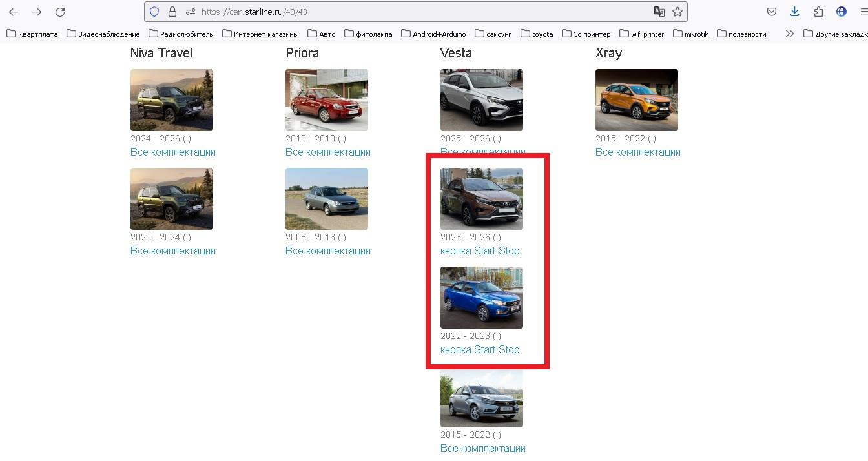
Task: Click the 2008 - 2013 (I) year label
Action: 316,238
